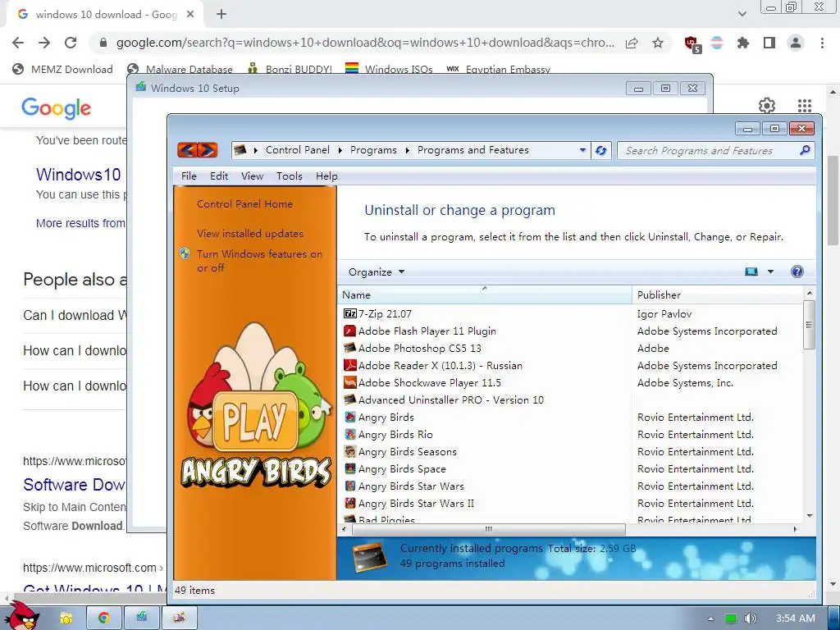Click the Angry Birds Space icon
Viewport: 840px width, 630px height.
pos(349,468)
